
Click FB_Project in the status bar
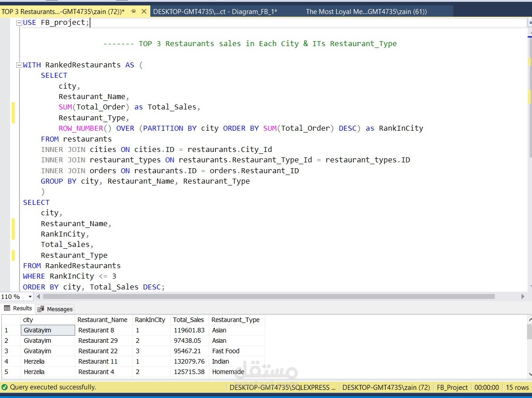pyautogui.click(x=452, y=388)
